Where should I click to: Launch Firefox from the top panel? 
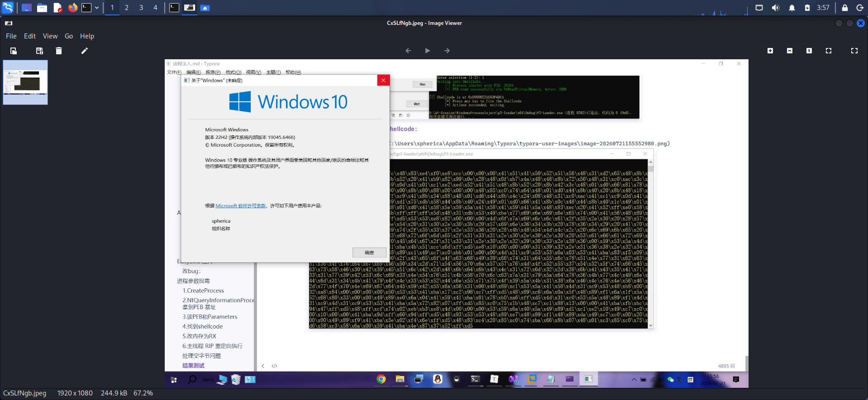coord(72,8)
